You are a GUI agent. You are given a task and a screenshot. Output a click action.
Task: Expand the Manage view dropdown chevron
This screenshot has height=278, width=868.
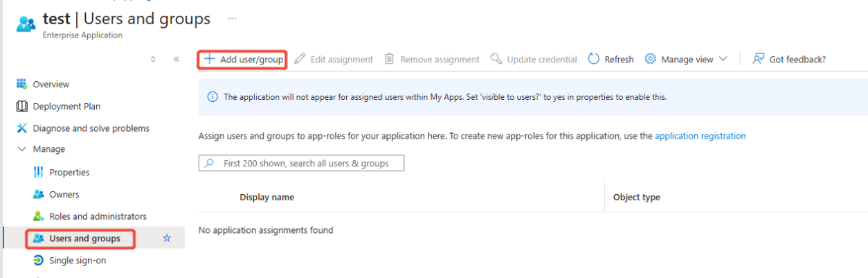(723, 59)
